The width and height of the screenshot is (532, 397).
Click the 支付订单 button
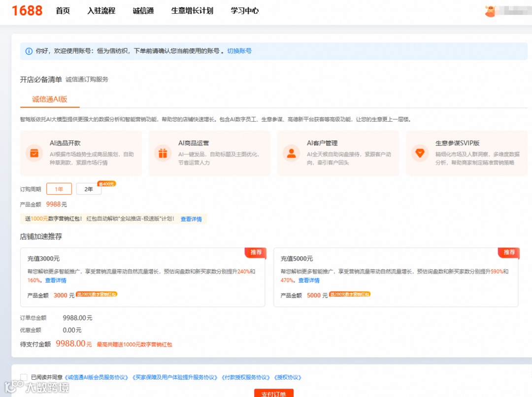[x=273, y=393]
